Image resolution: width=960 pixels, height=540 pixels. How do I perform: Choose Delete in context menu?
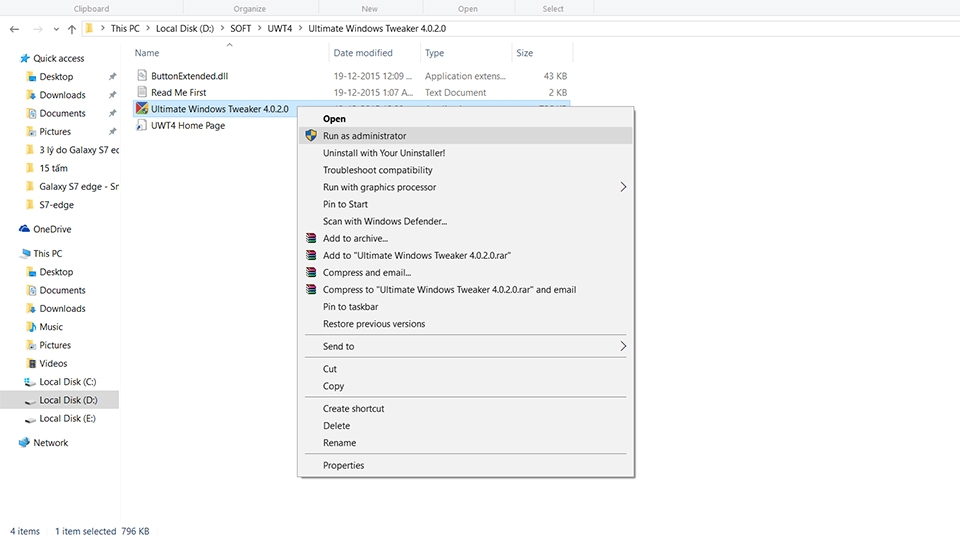[x=465, y=426]
